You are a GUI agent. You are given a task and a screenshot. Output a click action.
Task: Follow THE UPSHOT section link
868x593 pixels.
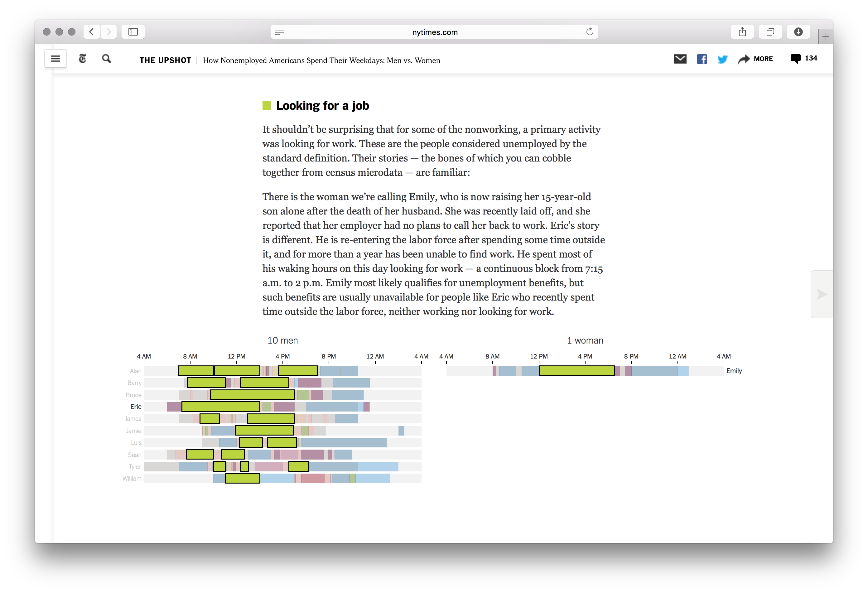coord(165,60)
